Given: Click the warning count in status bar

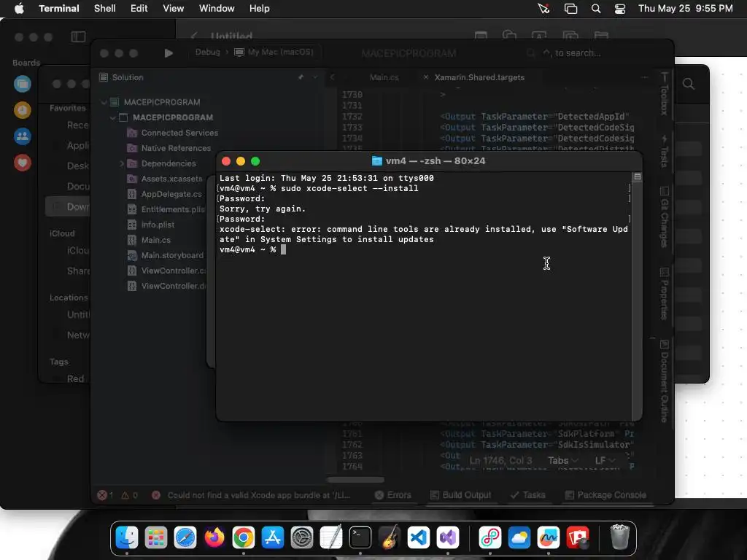Looking at the screenshot, I should click(130, 495).
